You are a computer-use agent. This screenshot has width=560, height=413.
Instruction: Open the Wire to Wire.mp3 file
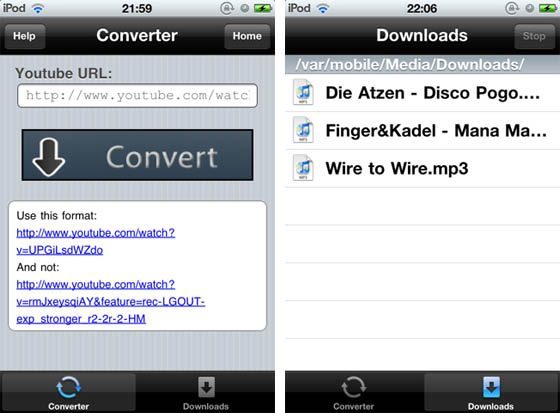422,169
